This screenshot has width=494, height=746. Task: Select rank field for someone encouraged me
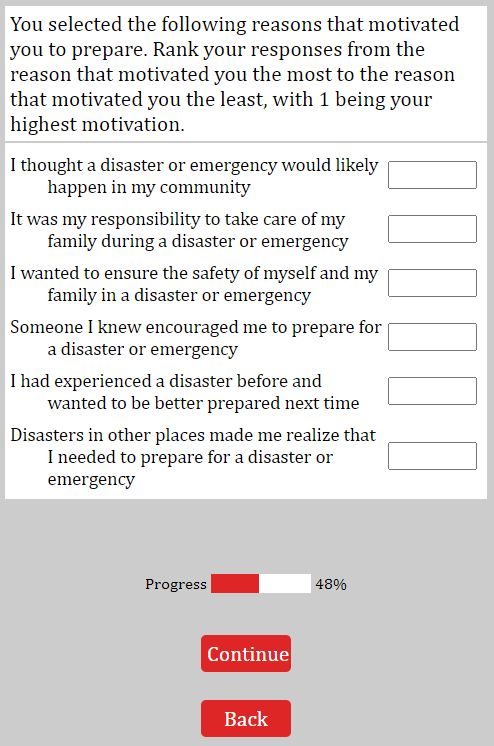tap(432, 337)
